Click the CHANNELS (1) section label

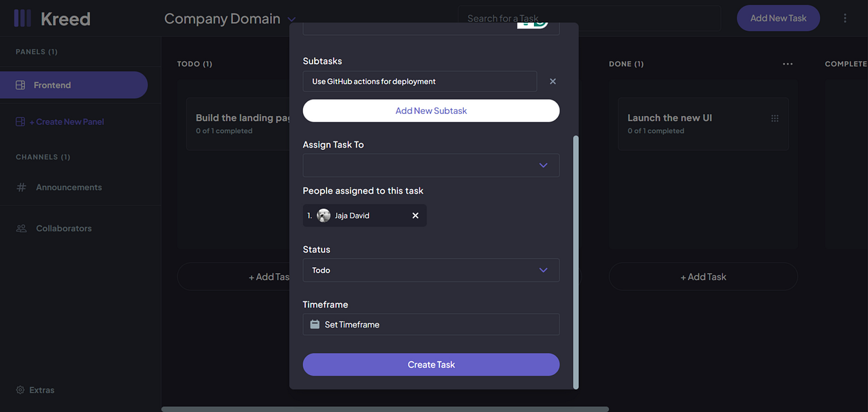point(43,157)
